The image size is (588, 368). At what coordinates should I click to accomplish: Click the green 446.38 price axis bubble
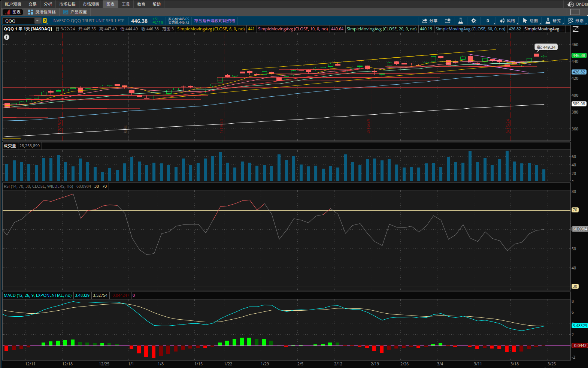pyautogui.click(x=579, y=55)
